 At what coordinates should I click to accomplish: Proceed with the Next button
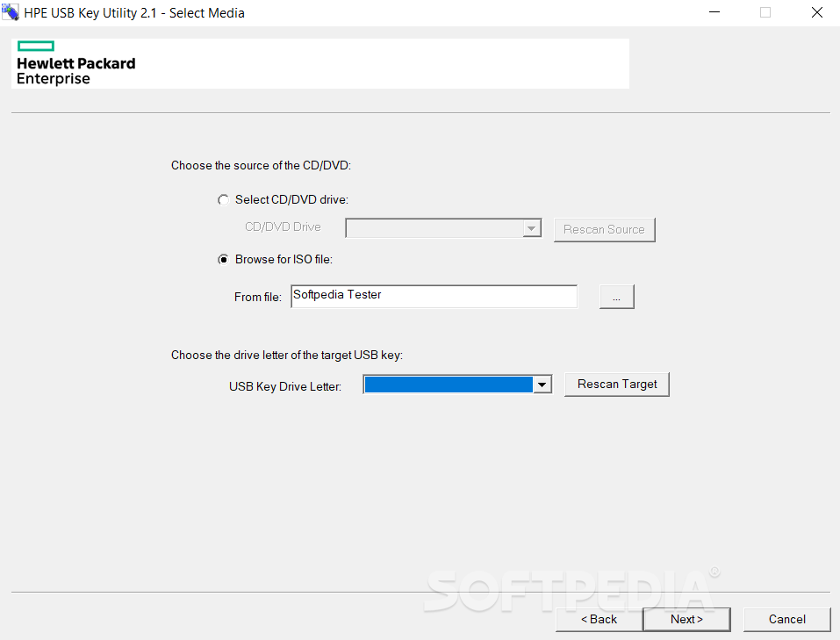coord(686,620)
